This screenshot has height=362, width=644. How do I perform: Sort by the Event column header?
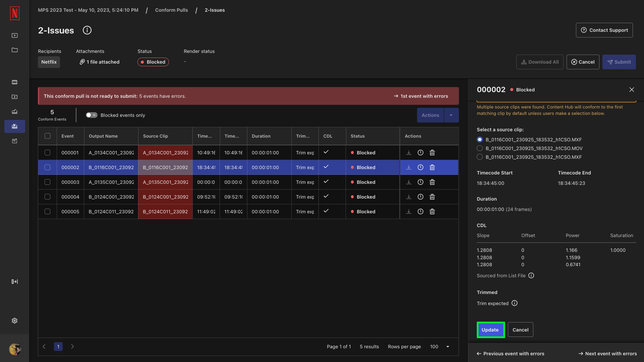pyautogui.click(x=70, y=136)
